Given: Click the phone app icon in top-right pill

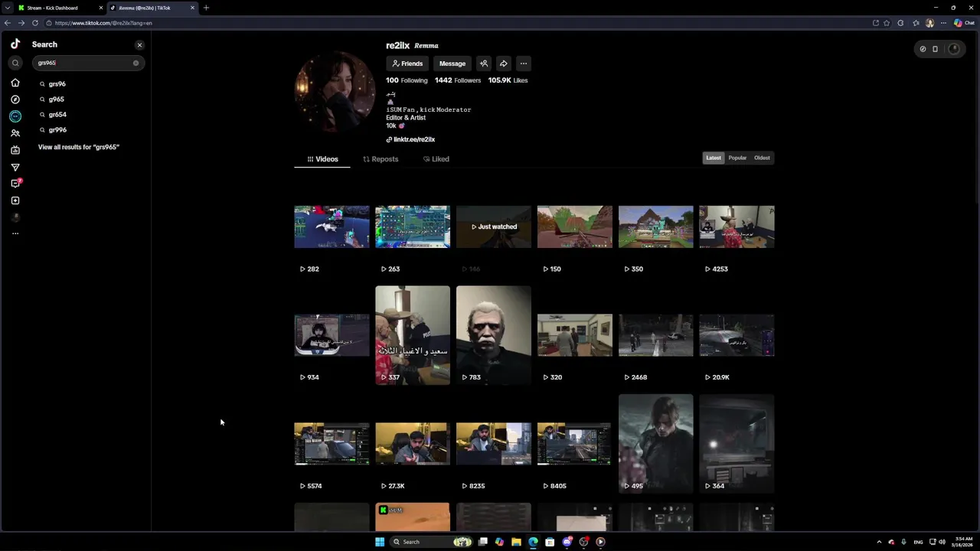Looking at the screenshot, I should [935, 49].
